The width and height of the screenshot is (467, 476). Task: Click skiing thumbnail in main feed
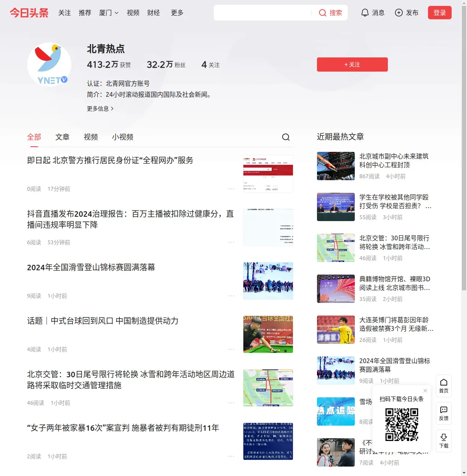[x=268, y=281]
